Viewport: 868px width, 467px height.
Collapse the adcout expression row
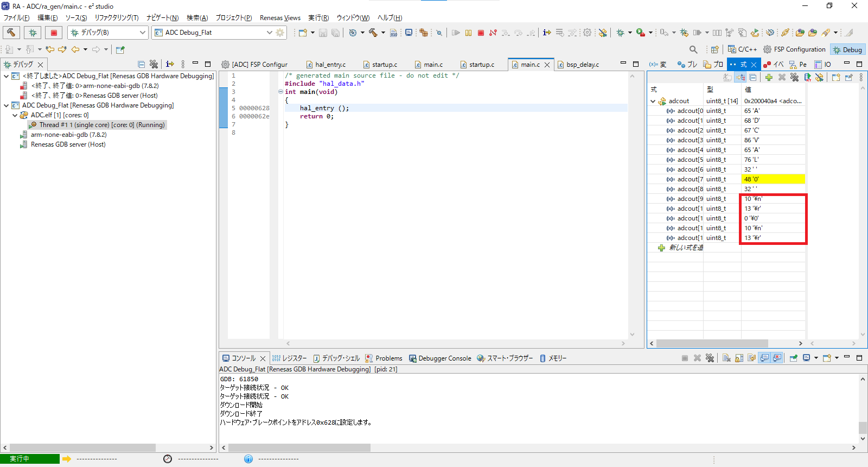653,101
